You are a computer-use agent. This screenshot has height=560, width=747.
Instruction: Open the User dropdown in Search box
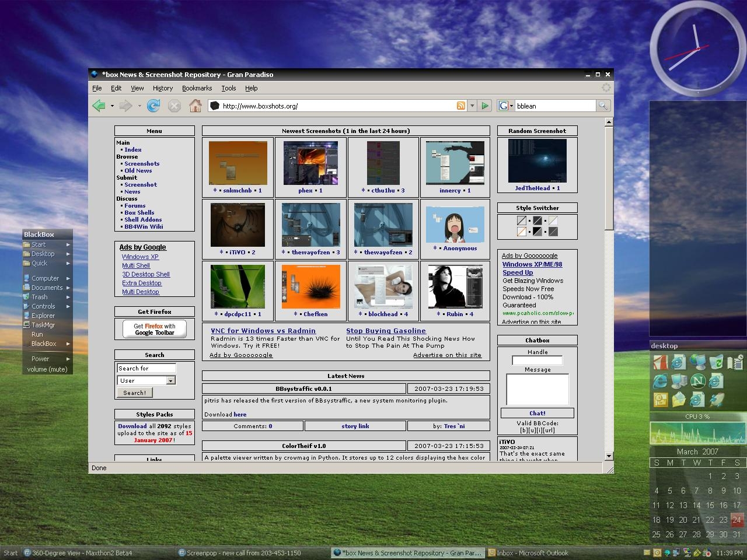[x=170, y=380]
